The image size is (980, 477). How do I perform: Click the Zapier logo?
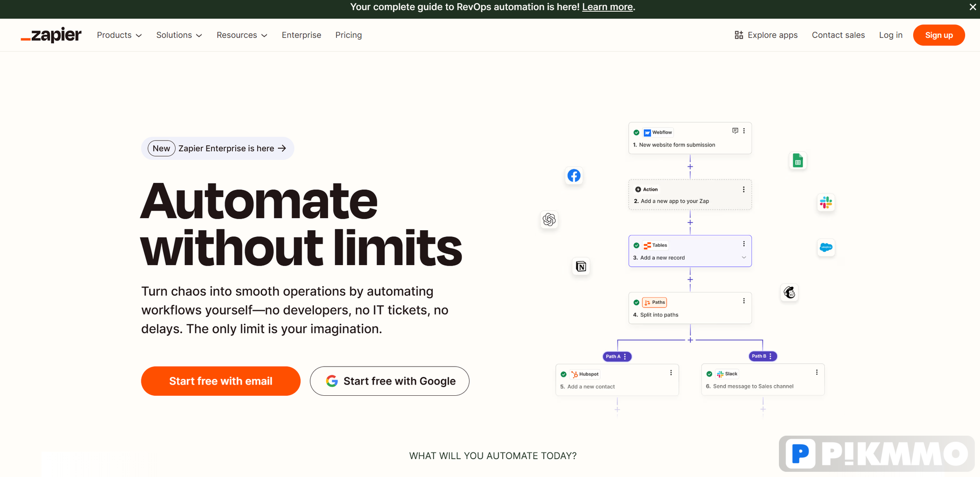tap(51, 35)
